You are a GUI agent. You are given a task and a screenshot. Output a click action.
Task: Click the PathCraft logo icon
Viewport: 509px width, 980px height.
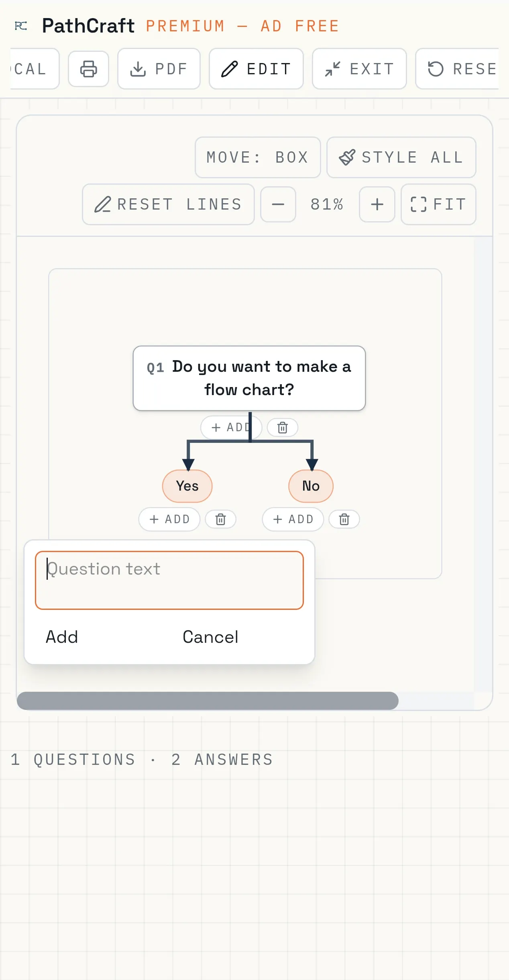tap(21, 26)
